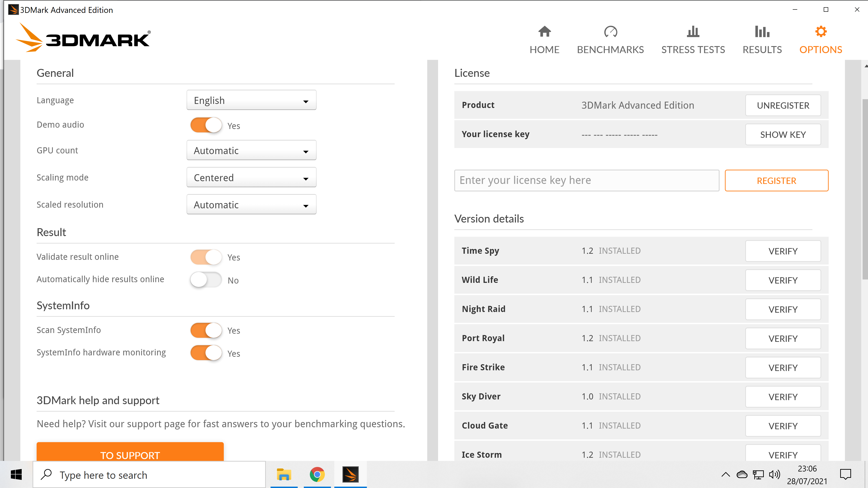
Task: Select the OPTIONS tab label
Action: click(821, 50)
